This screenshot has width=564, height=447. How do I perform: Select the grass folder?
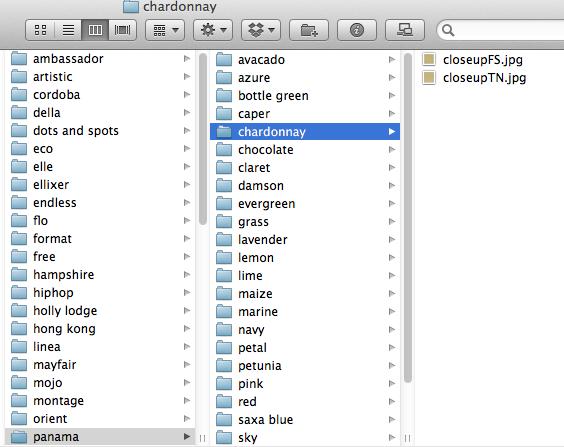tap(305, 222)
